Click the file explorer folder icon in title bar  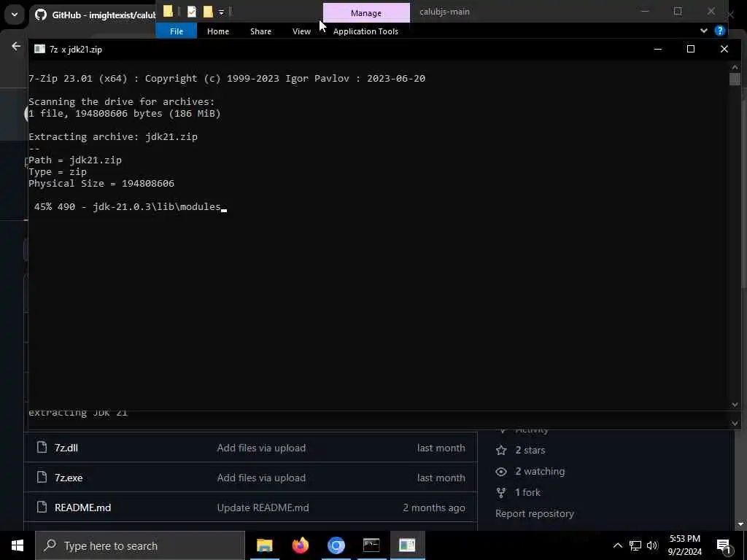pyautogui.click(x=168, y=11)
